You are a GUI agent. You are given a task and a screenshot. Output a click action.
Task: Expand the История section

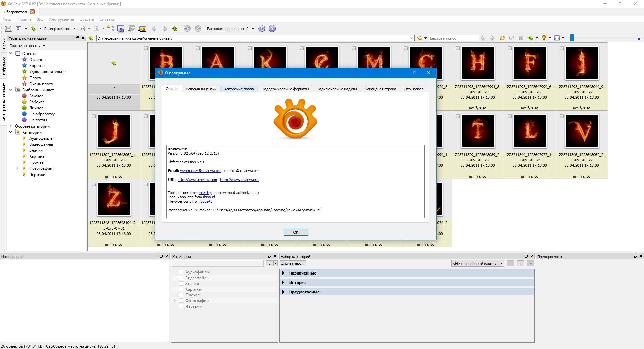point(283,283)
